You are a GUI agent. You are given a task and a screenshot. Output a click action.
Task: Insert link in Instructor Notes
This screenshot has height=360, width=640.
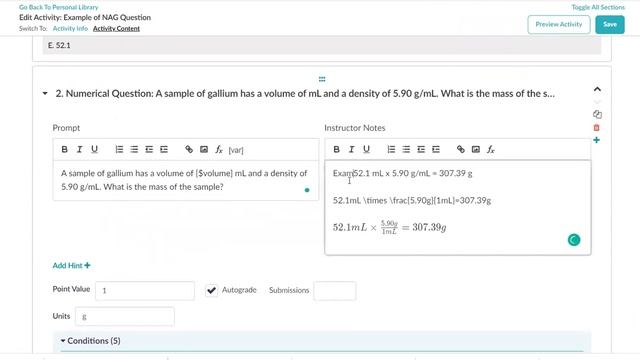(x=460, y=149)
